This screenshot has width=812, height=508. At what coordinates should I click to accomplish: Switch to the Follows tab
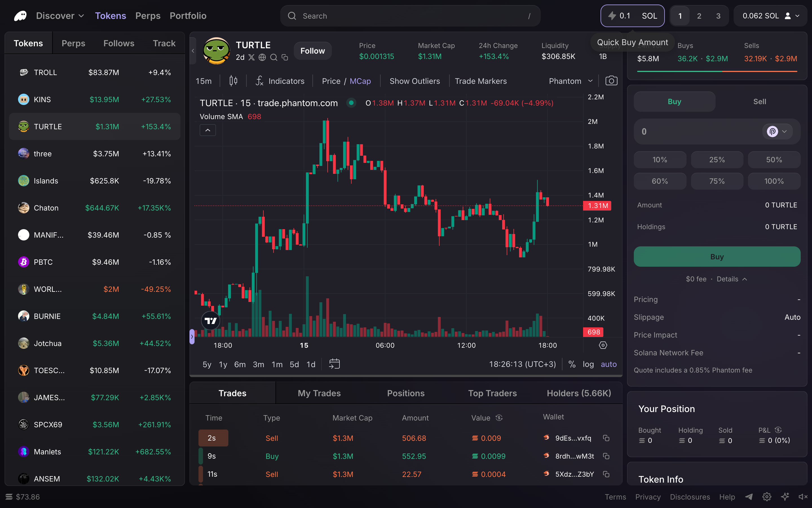click(119, 43)
